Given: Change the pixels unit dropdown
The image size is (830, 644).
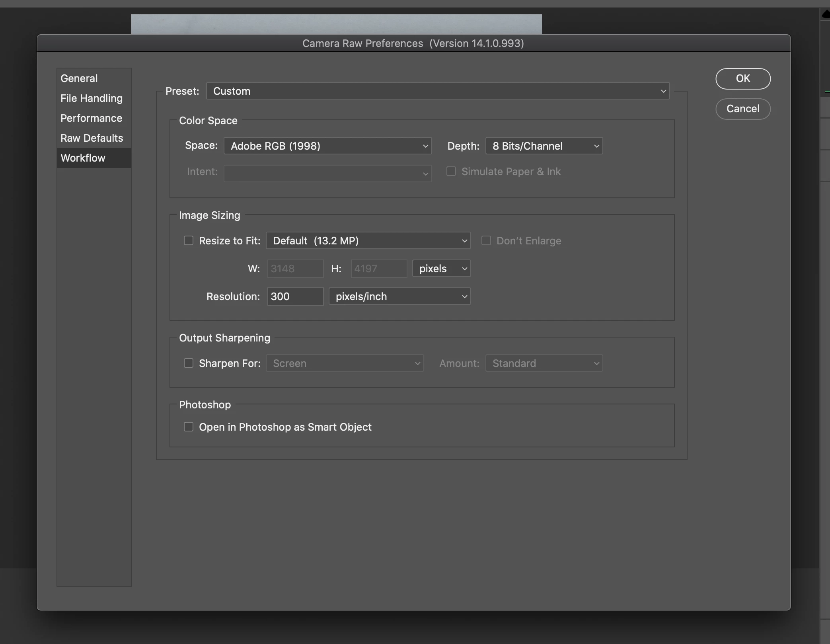Looking at the screenshot, I should (x=441, y=269).
